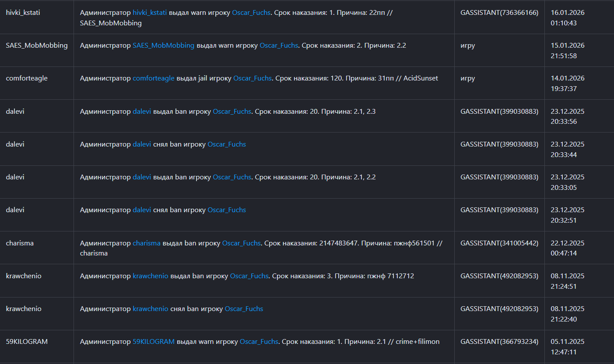
Task: Click Oscar_Fuchs link in the jail entry
Action: coord(252,78)
